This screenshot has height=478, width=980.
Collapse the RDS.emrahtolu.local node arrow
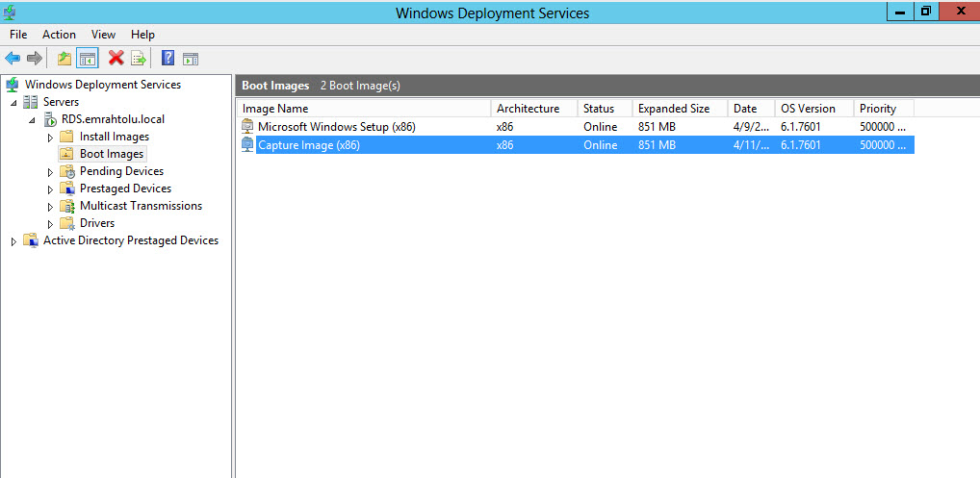33,120
